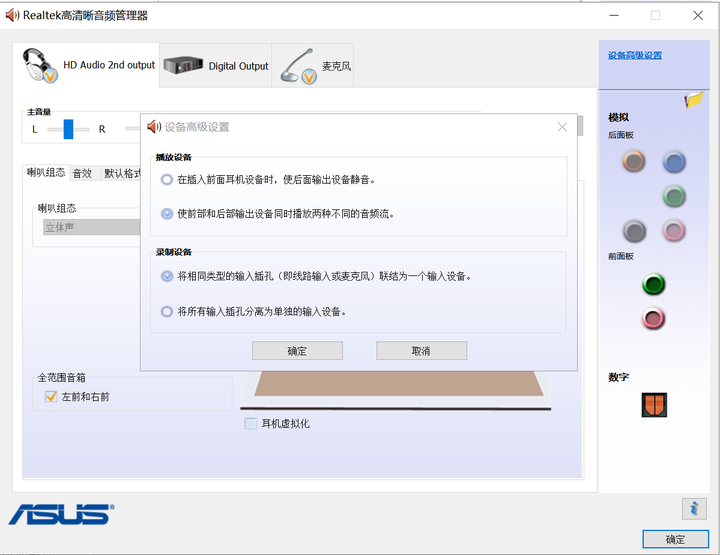Click the pink rear panel audio jack
Image resolution: width=720 pixels, height=555 pixels.
point(674,230)
